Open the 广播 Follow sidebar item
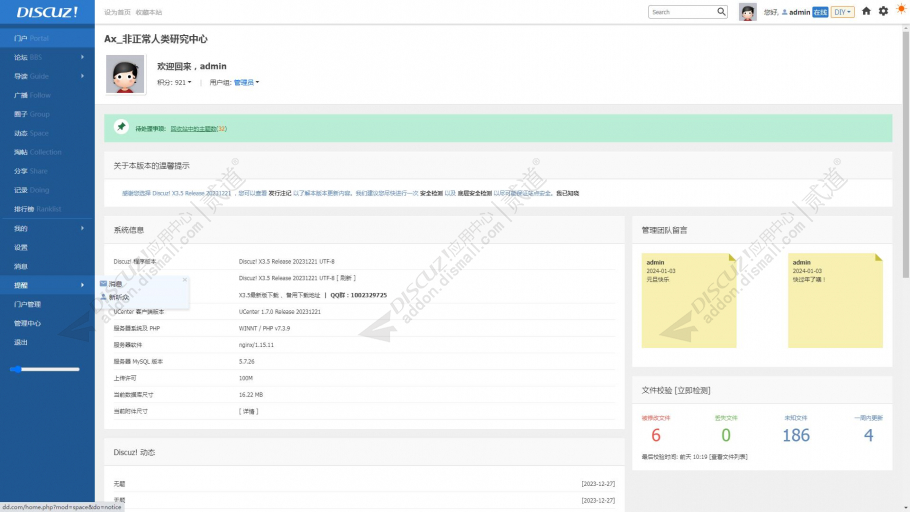910x512 pixels. (x=47, y=95)
